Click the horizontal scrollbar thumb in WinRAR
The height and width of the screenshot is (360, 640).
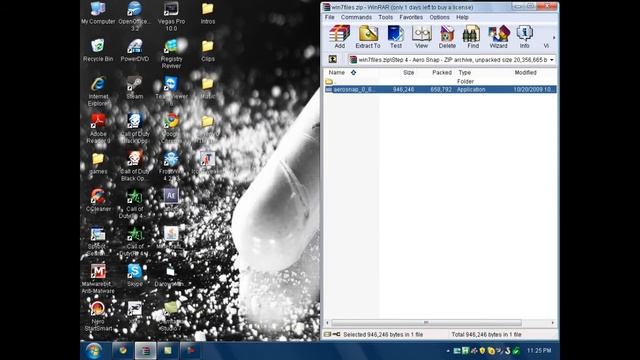[427, 322]
